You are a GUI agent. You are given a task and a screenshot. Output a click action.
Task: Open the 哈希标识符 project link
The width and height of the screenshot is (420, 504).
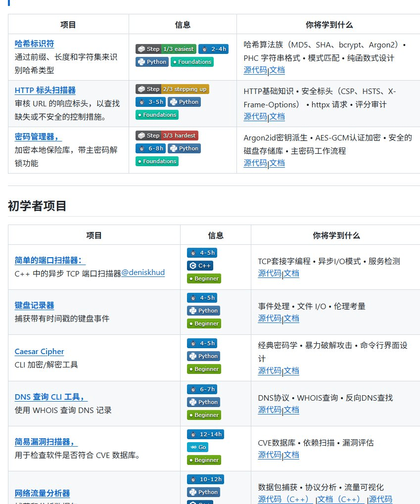[35, 44]
